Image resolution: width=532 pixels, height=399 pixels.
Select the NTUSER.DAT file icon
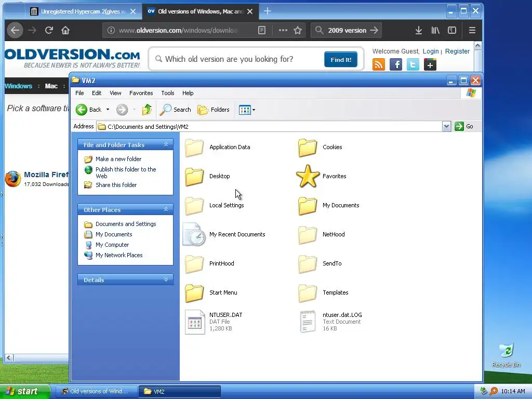point(195,322)
